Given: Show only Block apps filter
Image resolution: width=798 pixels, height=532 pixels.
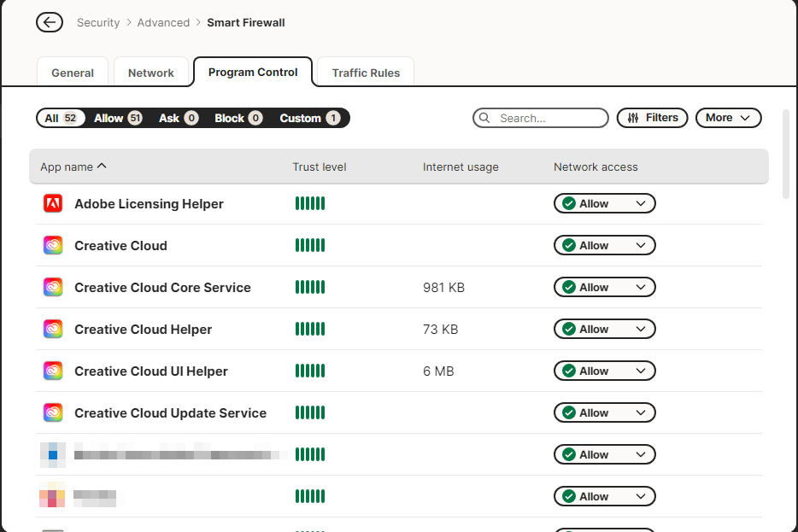Looking at the screenshot, I should 238,119.
